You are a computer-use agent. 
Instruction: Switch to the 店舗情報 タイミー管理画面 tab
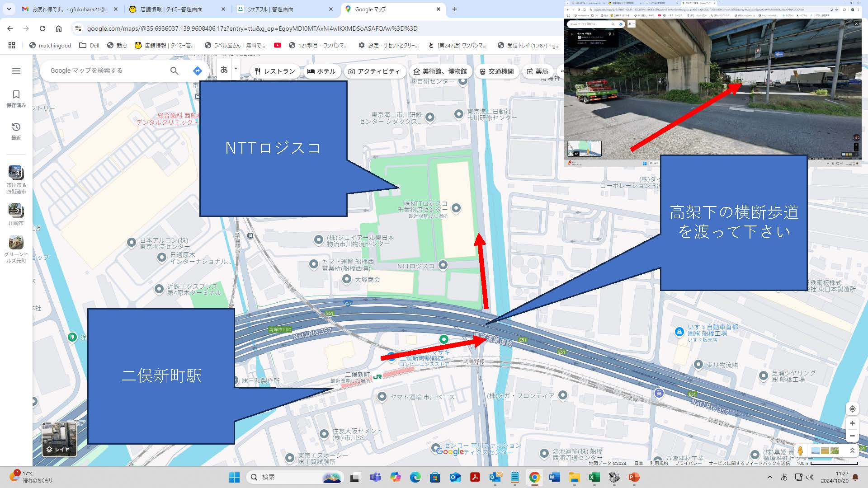tap(171, 9)
